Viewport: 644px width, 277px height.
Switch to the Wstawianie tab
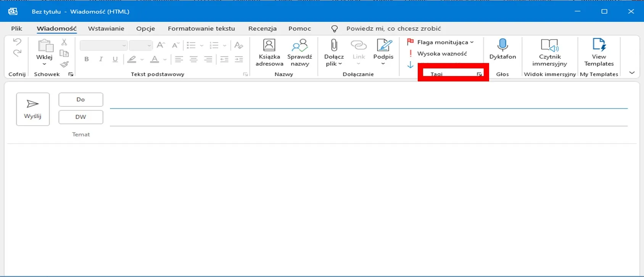[x=106, y=28]
